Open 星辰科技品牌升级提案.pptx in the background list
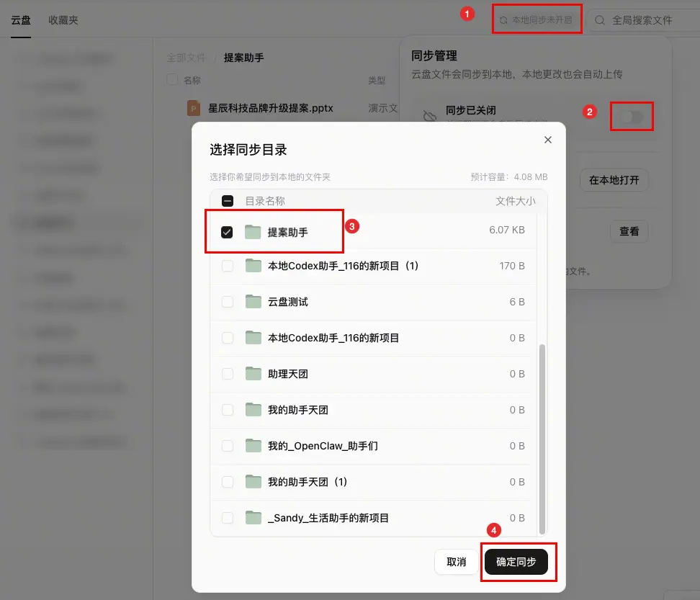 pyautogui.click(x=271, y=108)
